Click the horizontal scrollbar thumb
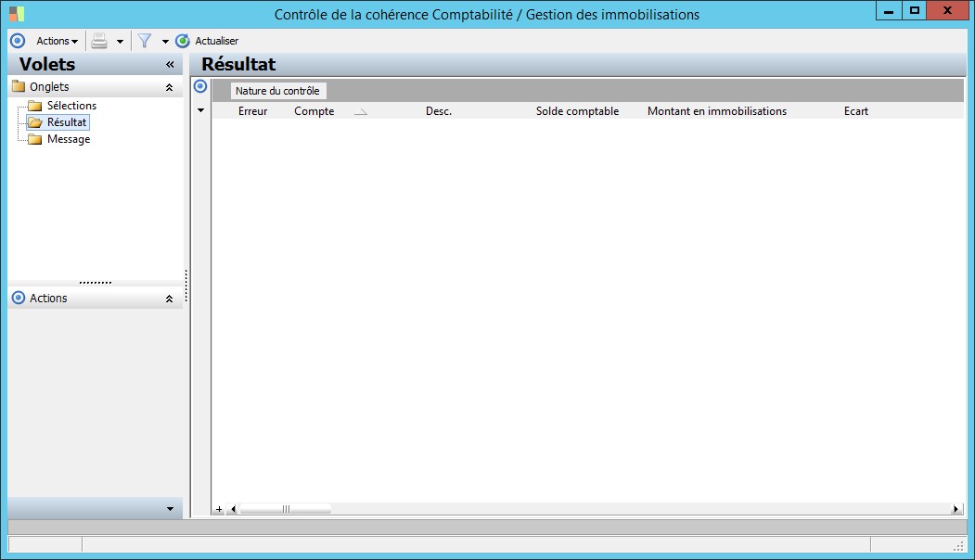The image size is (975, 560). tap(286, 510)
